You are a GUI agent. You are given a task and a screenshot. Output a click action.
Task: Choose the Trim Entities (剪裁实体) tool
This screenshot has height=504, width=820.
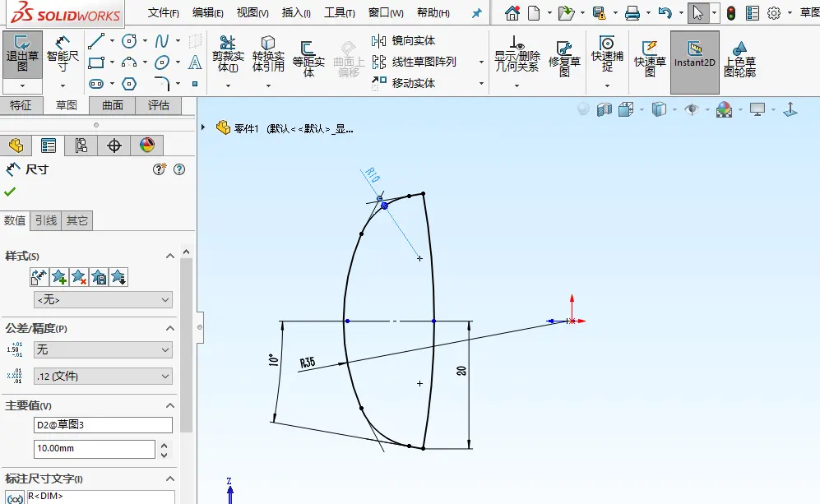click(x=228, y=54)
